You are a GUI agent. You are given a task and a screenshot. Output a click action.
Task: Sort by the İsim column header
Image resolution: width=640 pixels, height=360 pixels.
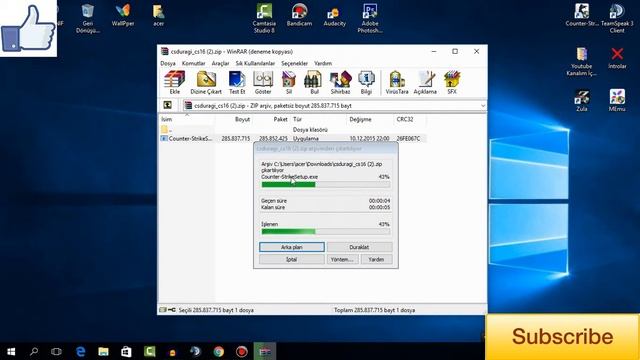point(187,119)
